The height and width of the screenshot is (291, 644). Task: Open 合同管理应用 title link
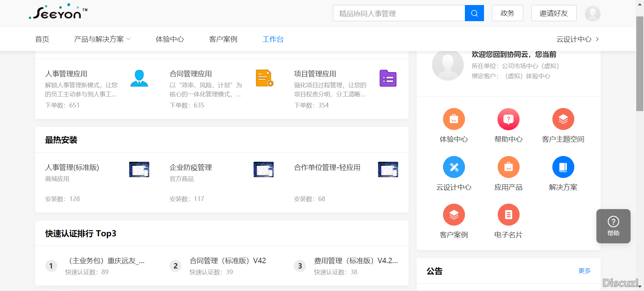point(191,74)
